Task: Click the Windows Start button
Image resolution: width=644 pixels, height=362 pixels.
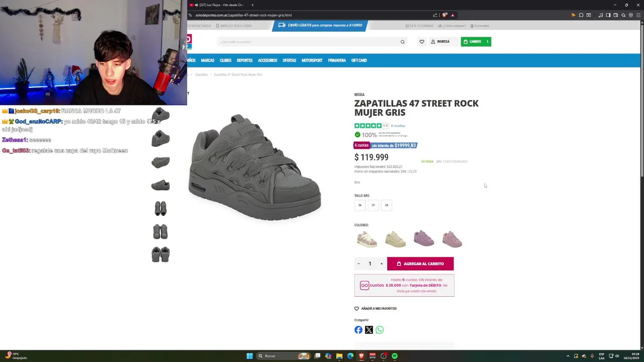Action: (250, 356)
